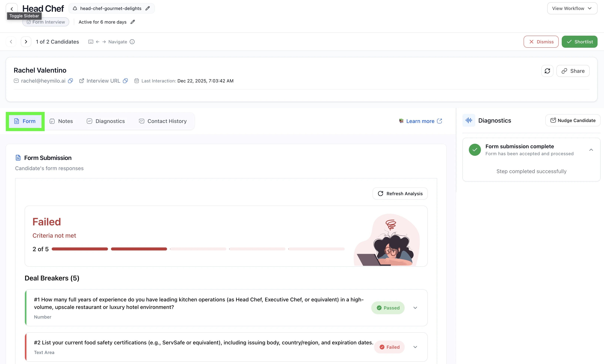This screenshot has width=604, height=364.
Task: Dismiss the candidate
Action: coord(541,42)
